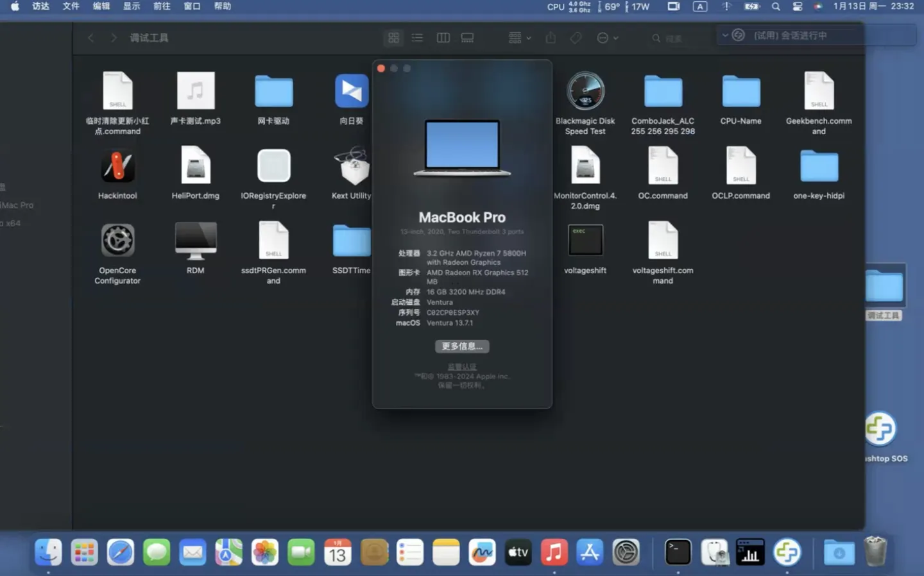Open the 文件 menu
The height and width of the screenshot is (576, 924).
tap(71, 6)
